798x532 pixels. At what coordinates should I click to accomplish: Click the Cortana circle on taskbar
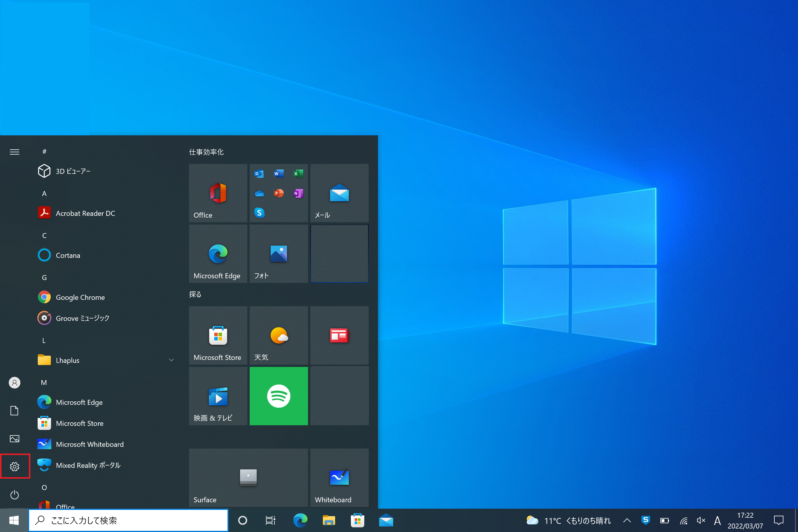click(243, 520)
